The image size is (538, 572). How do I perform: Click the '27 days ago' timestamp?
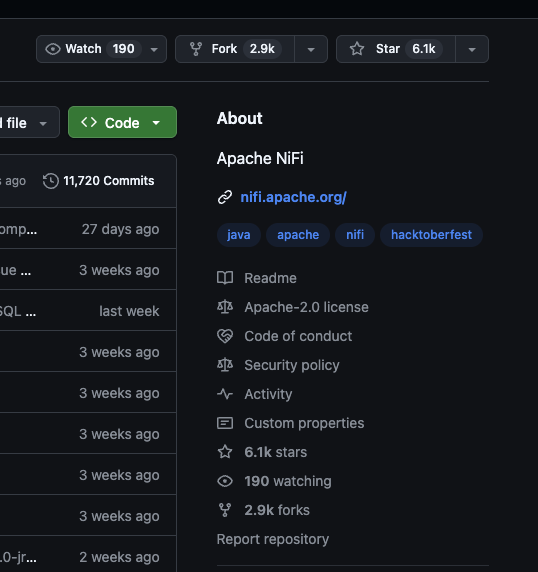click(x=120, y=229)
